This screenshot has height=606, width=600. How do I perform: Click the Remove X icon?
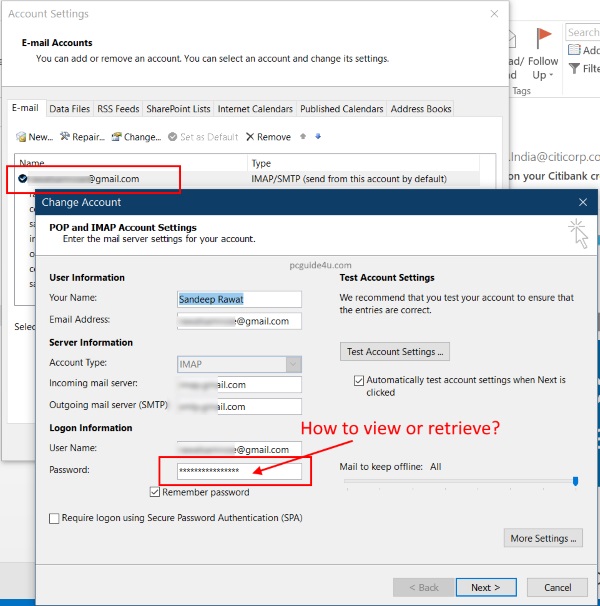(x=250, y=137)
